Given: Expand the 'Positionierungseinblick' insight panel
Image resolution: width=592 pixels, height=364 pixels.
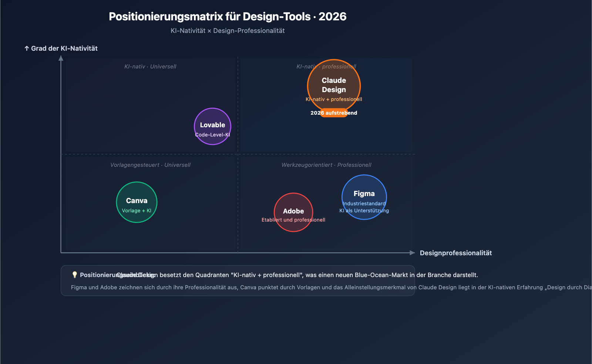Looking at the screenshot, I should (x=238, y=280).
